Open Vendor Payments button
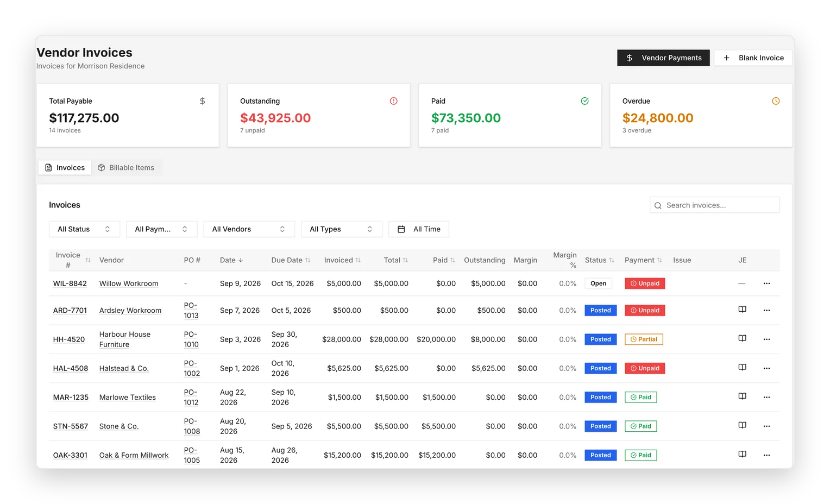This screenshot has height=504, width=830. click(663, 58)
